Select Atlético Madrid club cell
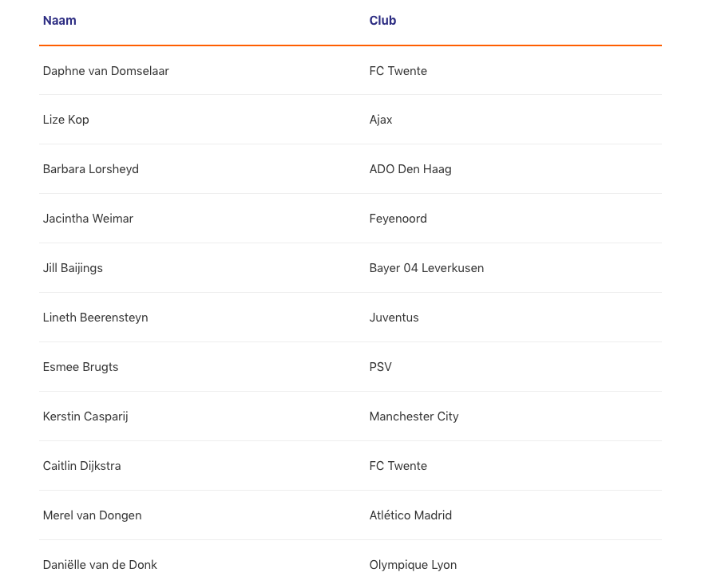 click(x=410, y=515)
